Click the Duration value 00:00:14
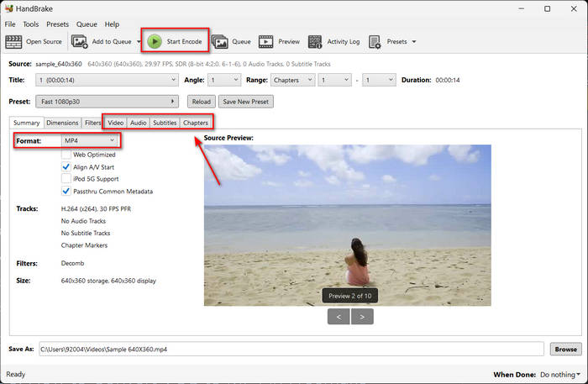This screenshot has height=384, width=588. pyautogui.click(x=448, y=81)
